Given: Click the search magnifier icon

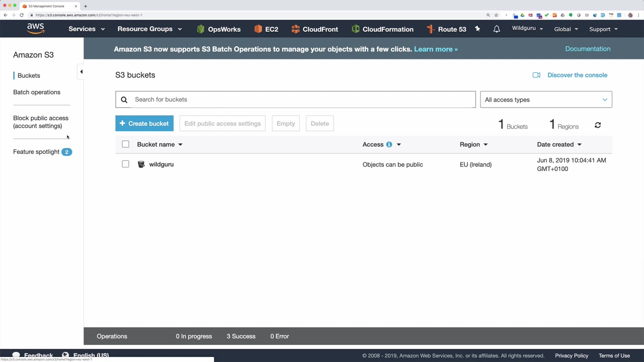Looking at the screenshot, I should click(x=124, y=100).
